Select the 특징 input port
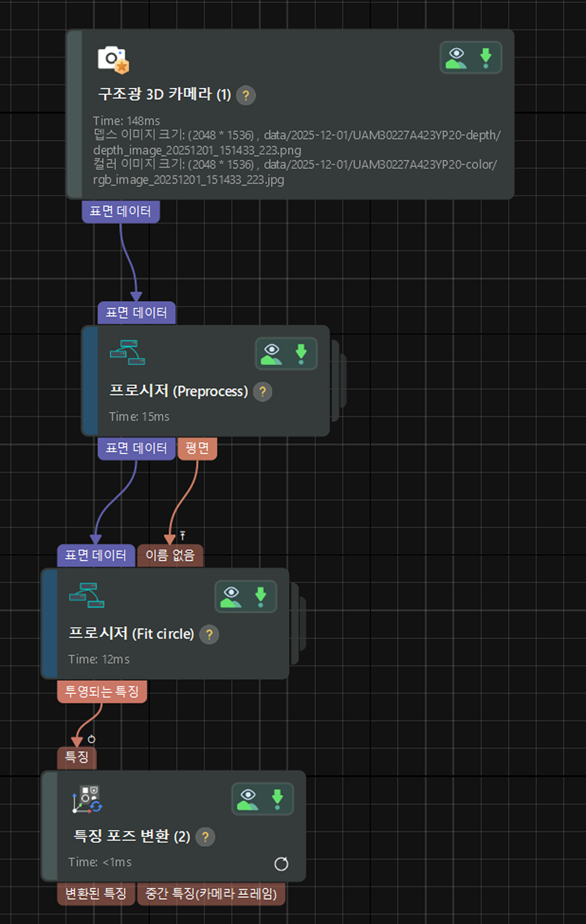This screenshot has height=924, width=586. 77,758
